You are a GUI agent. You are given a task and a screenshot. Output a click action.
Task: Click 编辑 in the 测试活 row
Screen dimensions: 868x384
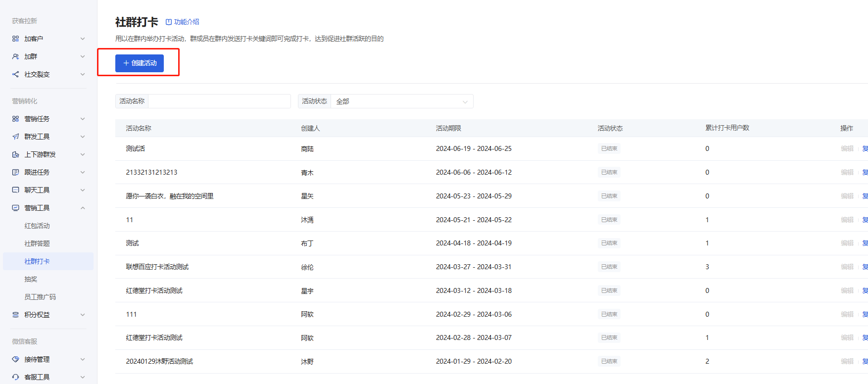[847, 148]
